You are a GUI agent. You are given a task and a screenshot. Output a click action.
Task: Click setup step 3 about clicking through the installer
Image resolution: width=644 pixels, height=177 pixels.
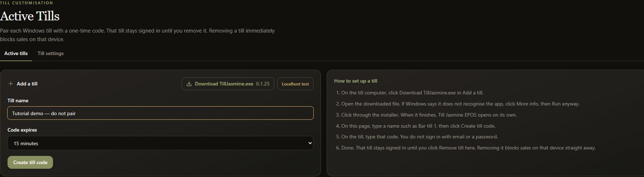[x=426, y=115]
